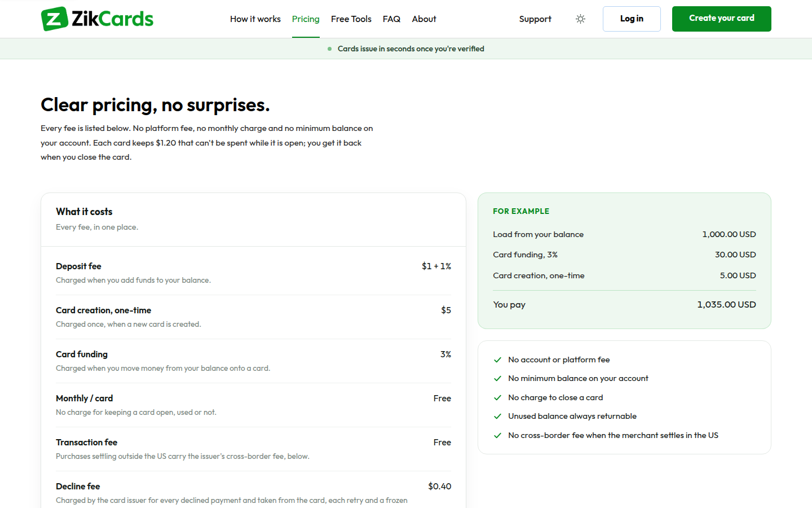The width and height of the screenshot is (812, 508).
Task: Click the "Card creation, one-time" fee row label
Action: (103, 310)
